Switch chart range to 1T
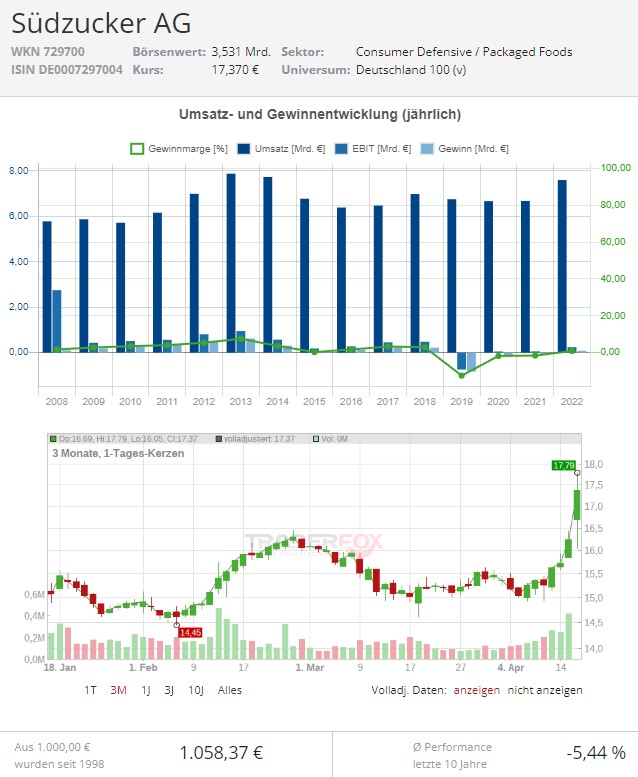638x777 pixels. pos(90,689)
